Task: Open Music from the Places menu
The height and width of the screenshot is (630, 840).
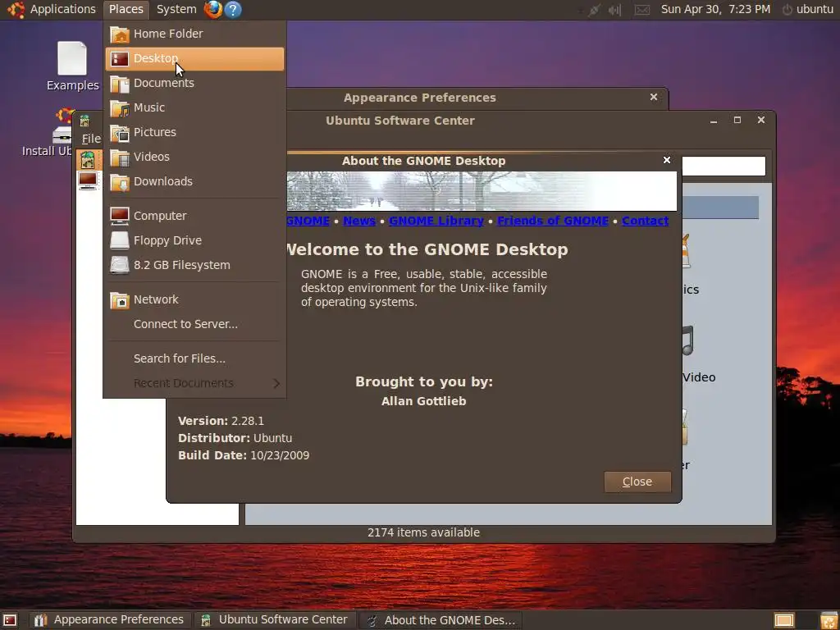Action: 194,107
